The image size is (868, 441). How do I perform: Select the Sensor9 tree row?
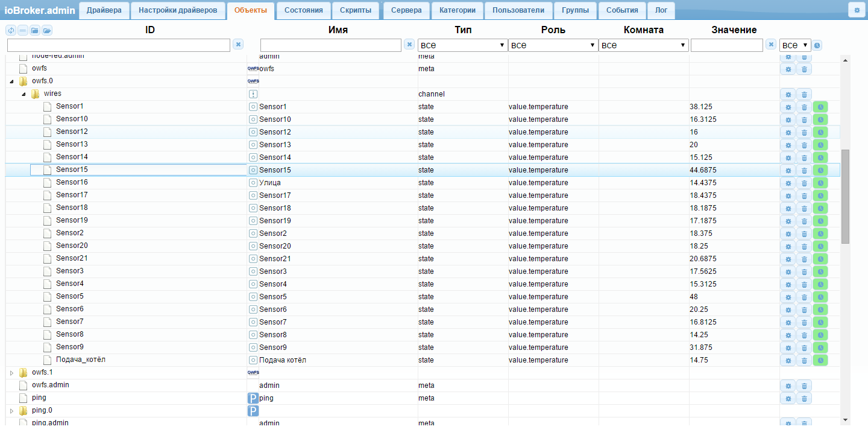point(422,347)
